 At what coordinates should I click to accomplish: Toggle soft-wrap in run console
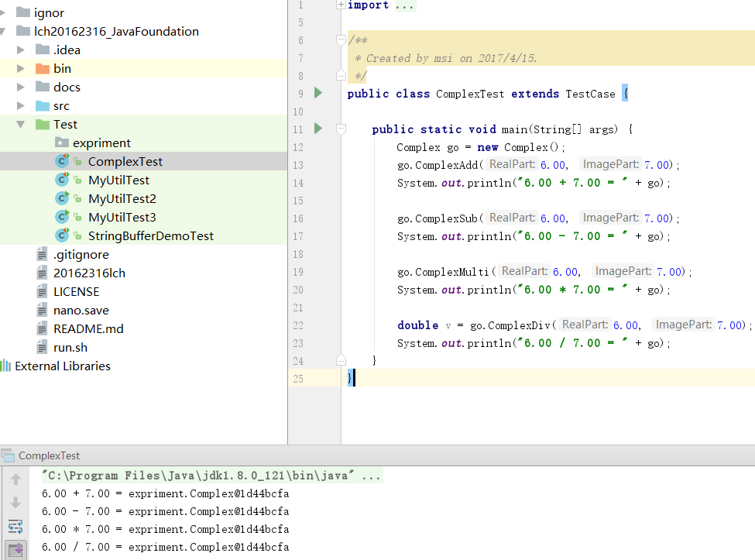[15, 526]
